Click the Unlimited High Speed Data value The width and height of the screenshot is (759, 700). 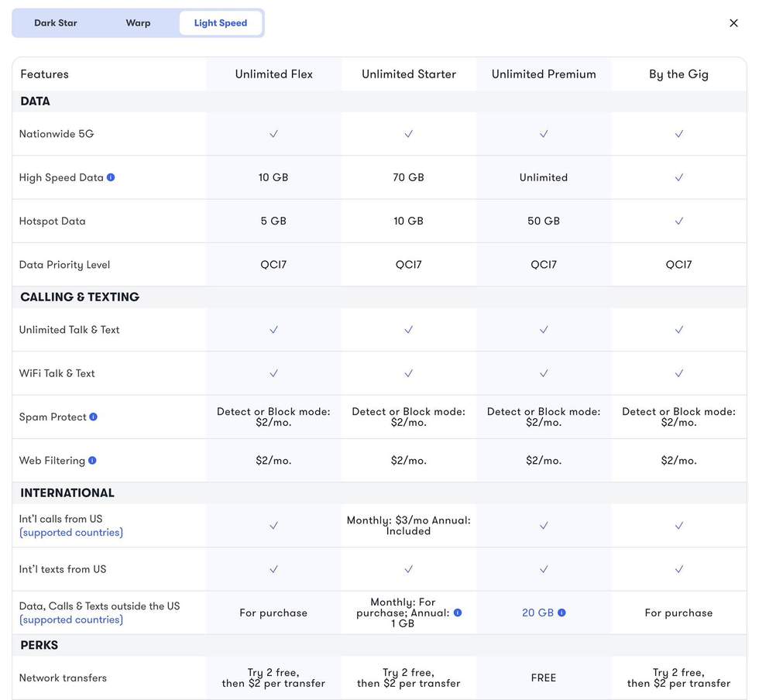544,177
